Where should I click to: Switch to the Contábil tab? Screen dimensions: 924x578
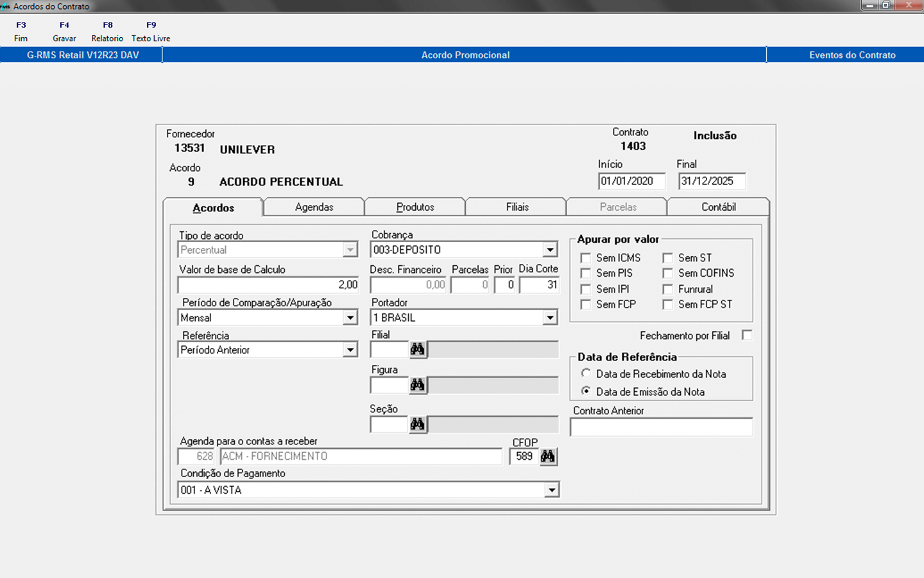(718, 207)
